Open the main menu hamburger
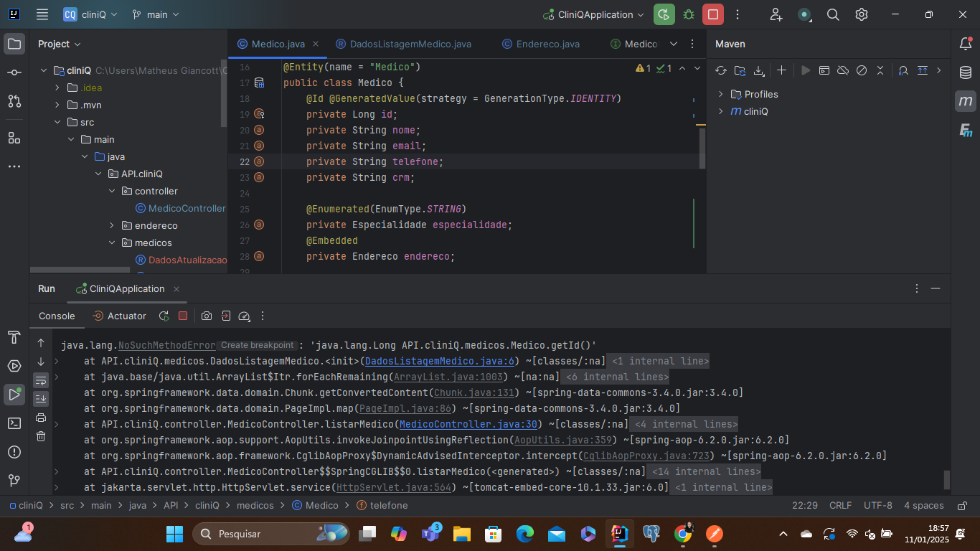Viewport: 980px width, 551px height. pyautogui.click(x=42, y=14)
